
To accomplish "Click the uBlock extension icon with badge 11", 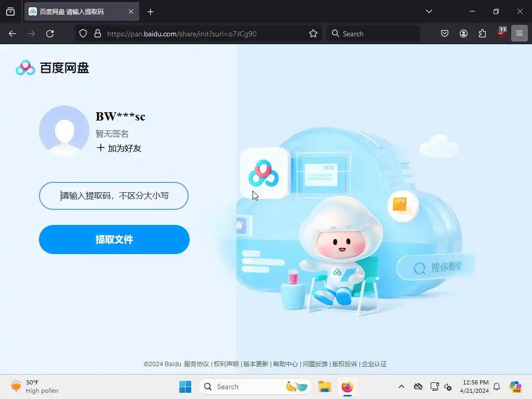I will [x=501, y=33].
